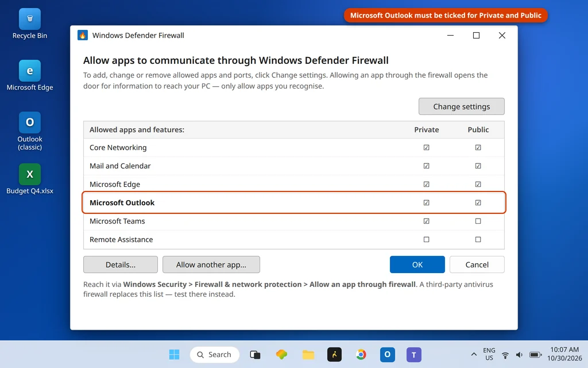Viewport: 588px width, 368px height.
Task: Open Wi-Fi network settings in tray
Action: 505,355
